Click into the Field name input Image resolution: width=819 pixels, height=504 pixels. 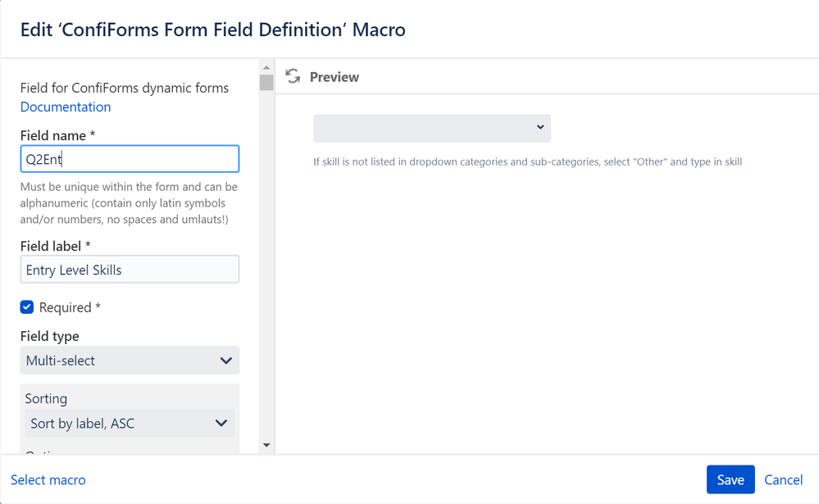130,159
